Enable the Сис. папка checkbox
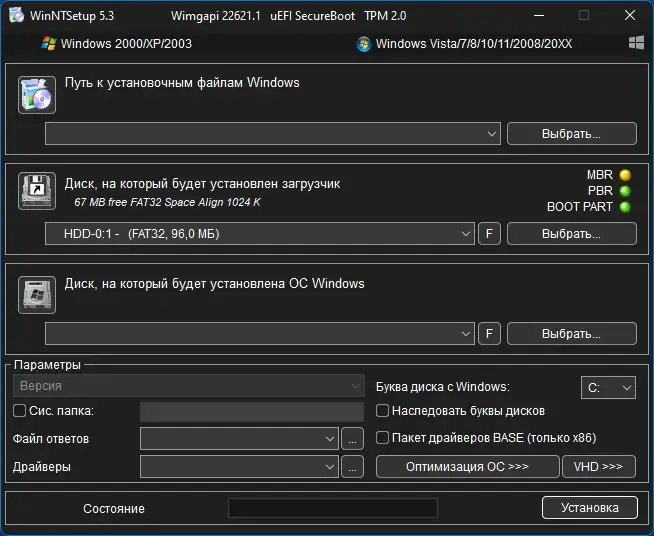The image size is (654, 536). (20, 410)
